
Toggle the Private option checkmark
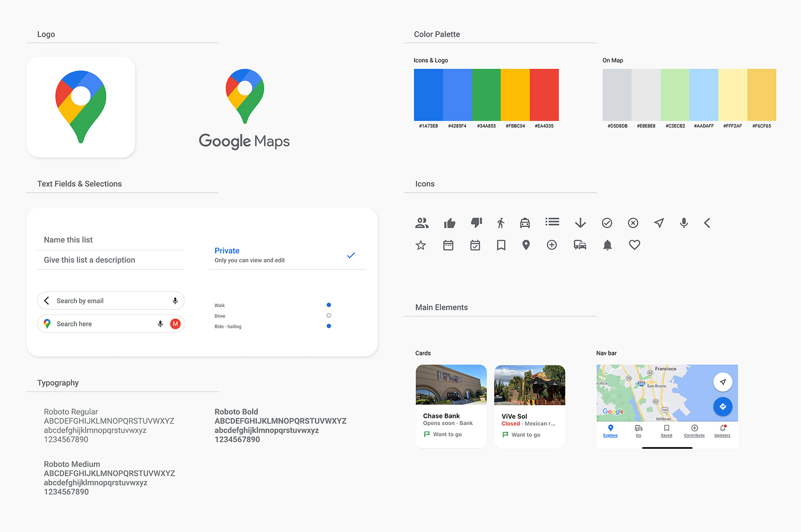351,255
